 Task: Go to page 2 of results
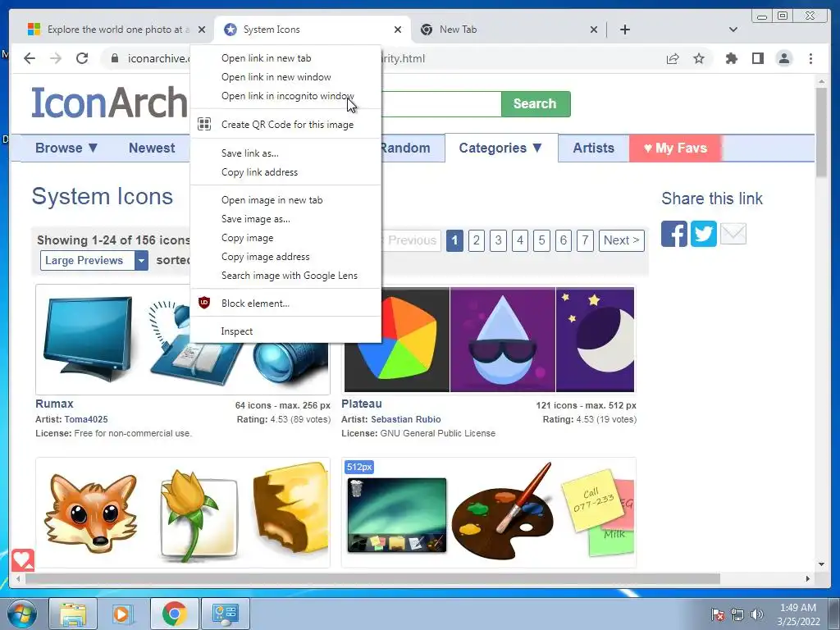coord(477,240)
